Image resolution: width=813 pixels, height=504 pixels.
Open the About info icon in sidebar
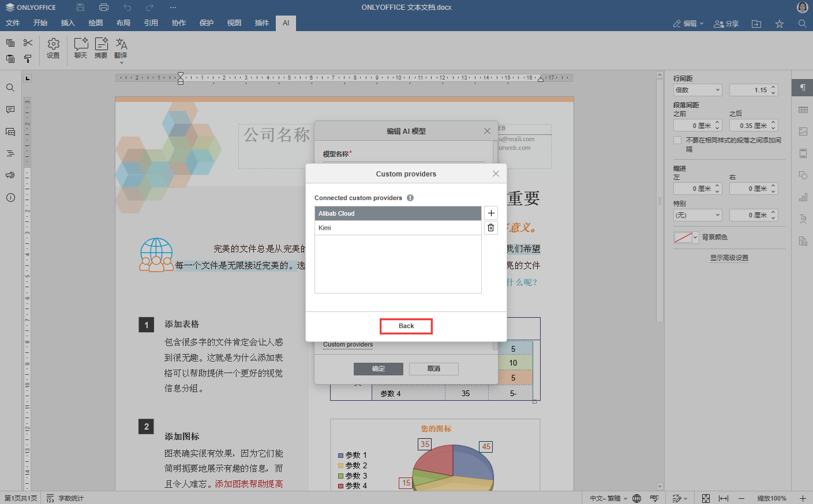tap(10, 197)
